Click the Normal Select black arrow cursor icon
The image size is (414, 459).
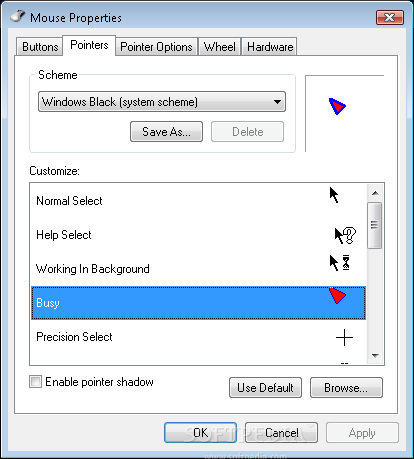tap(334, 195)
